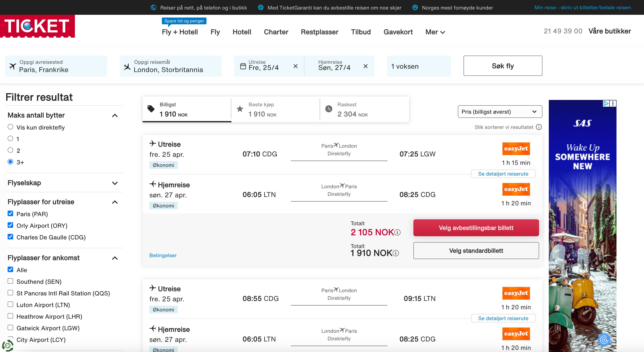Switch to the Raskest results tab
Viewport: 644px width, 352px height.
364,110
